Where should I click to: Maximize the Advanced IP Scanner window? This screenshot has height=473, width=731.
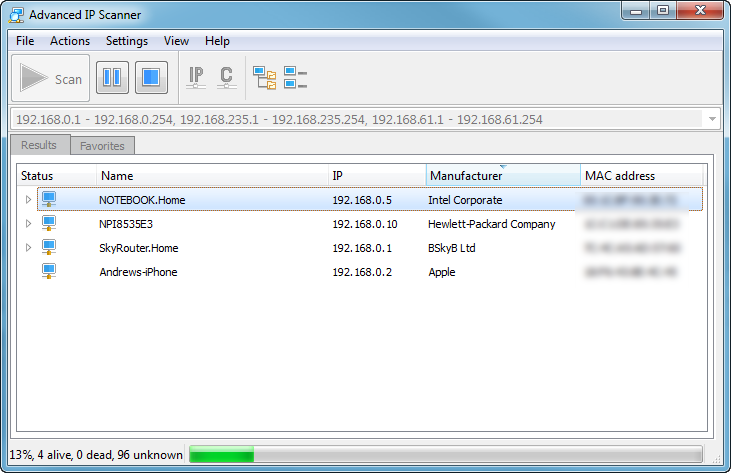point(663,11)
